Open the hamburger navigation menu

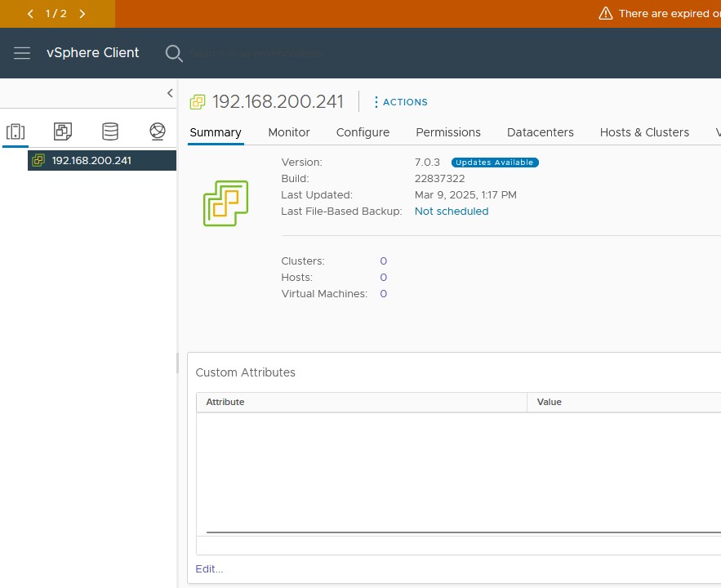(x=22, y=53)
